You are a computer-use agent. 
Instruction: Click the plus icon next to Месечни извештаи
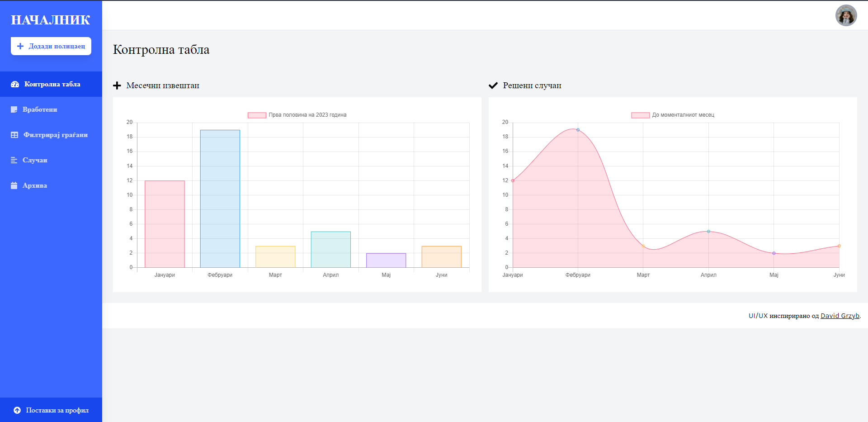117,85
